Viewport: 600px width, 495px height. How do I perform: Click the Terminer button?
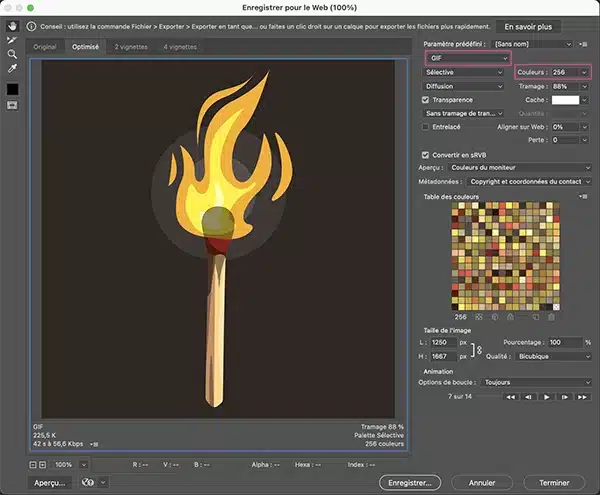[x=554, y=483]
